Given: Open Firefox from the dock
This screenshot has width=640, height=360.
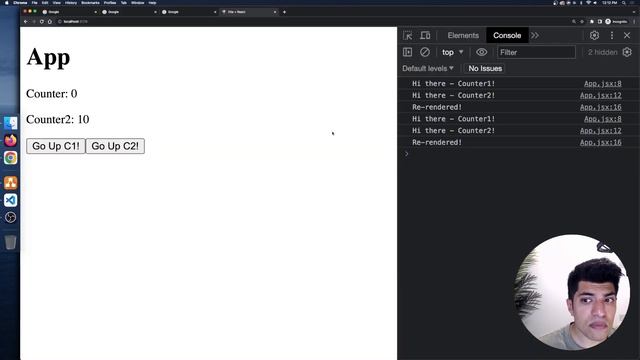Looking at the screenshot, I should tap(11, 140).
